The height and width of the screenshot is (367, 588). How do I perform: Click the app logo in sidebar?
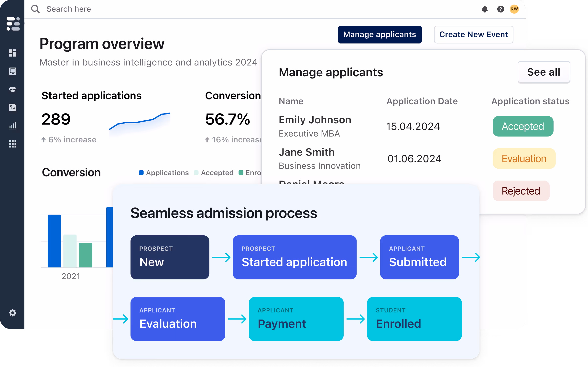click(13, 24)
